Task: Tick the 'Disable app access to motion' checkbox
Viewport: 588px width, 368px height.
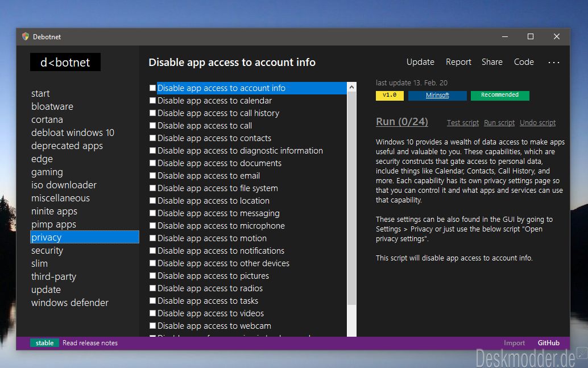Action: coord(152,238)
